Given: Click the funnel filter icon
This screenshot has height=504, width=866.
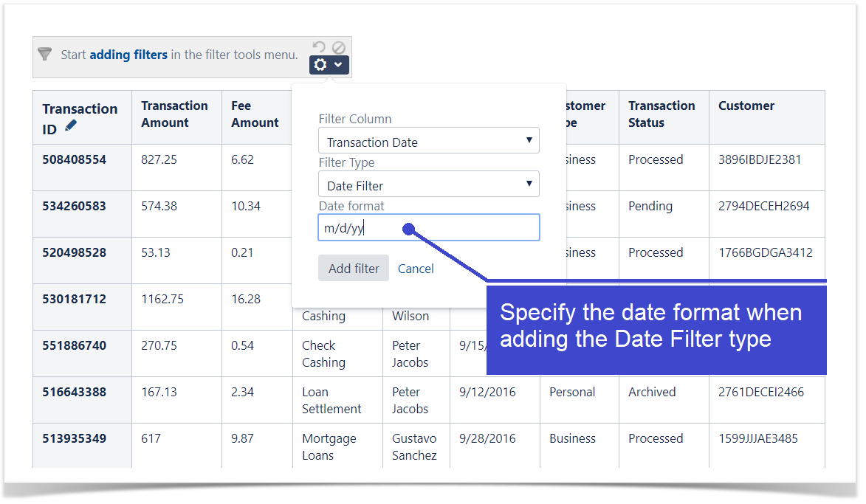Looking at the screenshot, I should (45, 55).
